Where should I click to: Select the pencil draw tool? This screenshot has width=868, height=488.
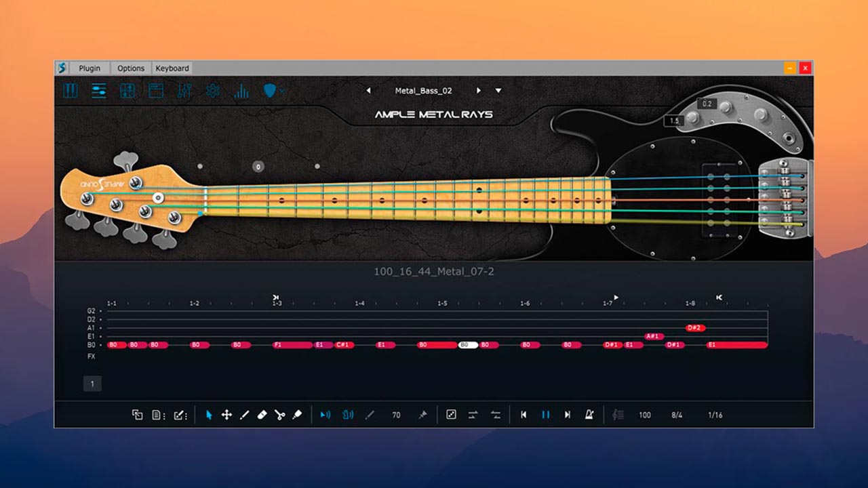pos(245,415)
